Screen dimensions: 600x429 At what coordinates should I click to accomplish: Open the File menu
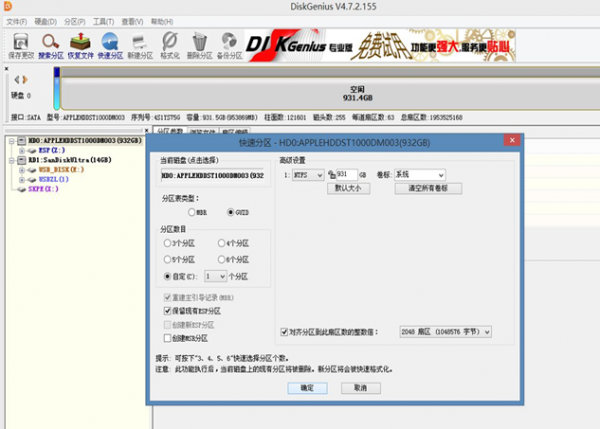[x=16, y=22]
